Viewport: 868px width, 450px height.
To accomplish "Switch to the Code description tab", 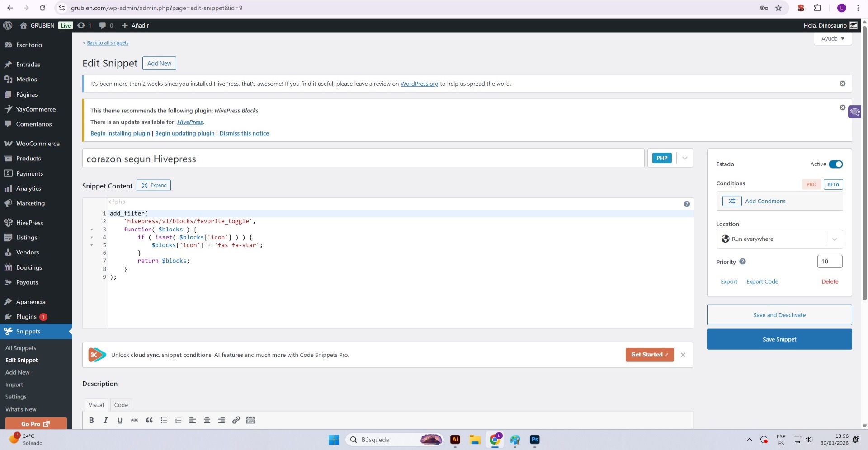I will pyautogui.click(x=121, y=405).
